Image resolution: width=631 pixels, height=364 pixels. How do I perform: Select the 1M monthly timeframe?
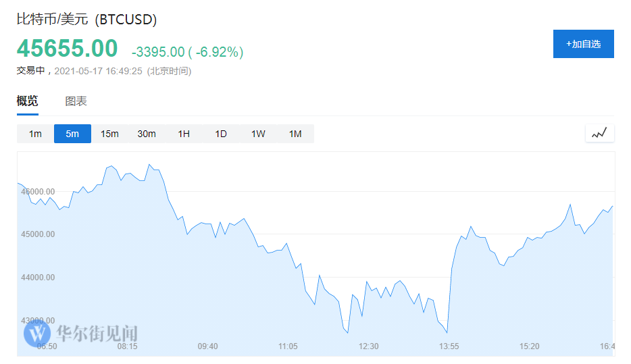(295, 134)
